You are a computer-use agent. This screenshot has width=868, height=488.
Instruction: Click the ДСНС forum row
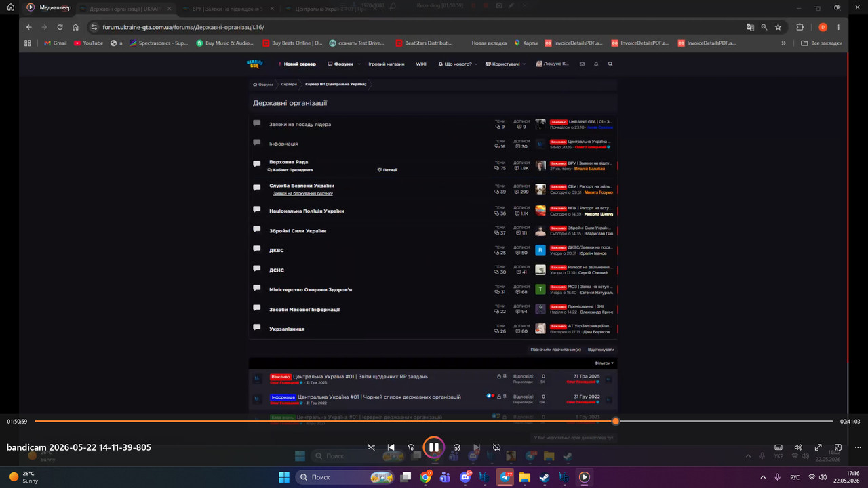pos(434,270)
